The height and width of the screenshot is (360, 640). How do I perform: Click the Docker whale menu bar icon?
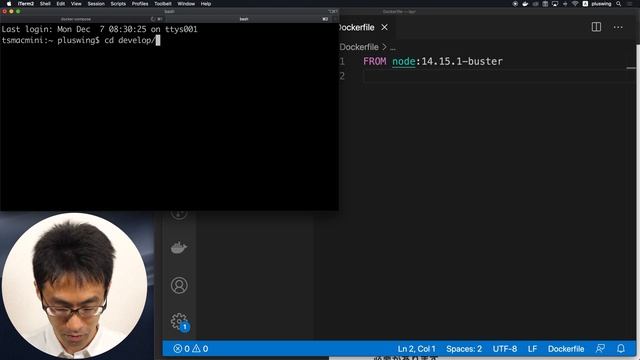[525, 4]
